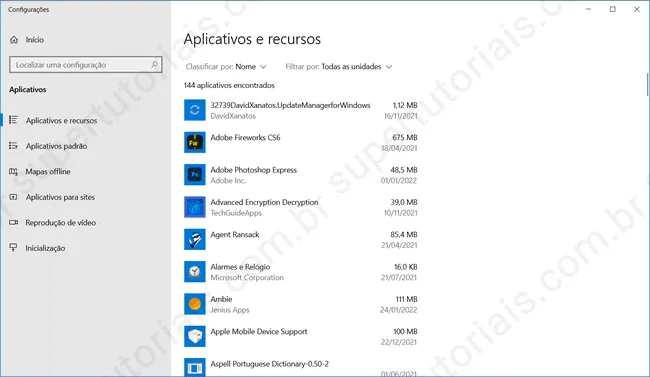Click the Apple Mobile Device Support icon
The image size is (650, 377).
pyautogui.click(x=195, y=337)
